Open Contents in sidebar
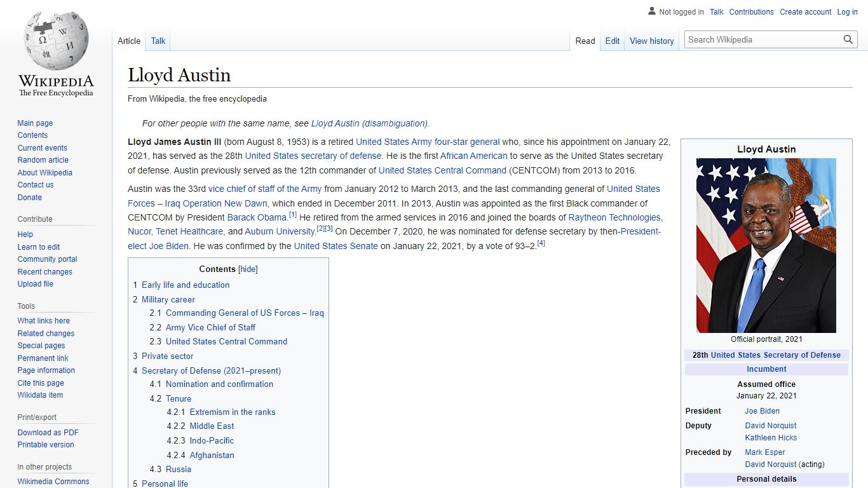Image resolution: width=868 pixels, height=488 pixels. click(32, 135)
